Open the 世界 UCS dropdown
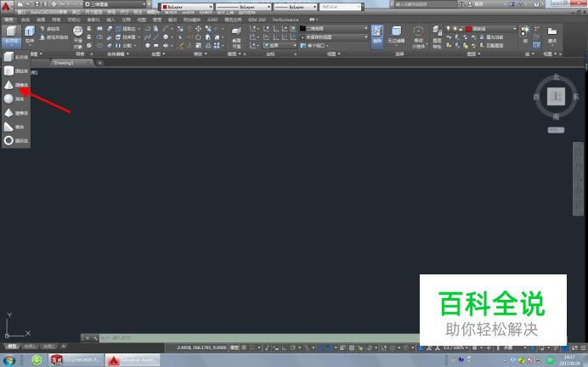 pyautogui.click(x=280, y=45)
